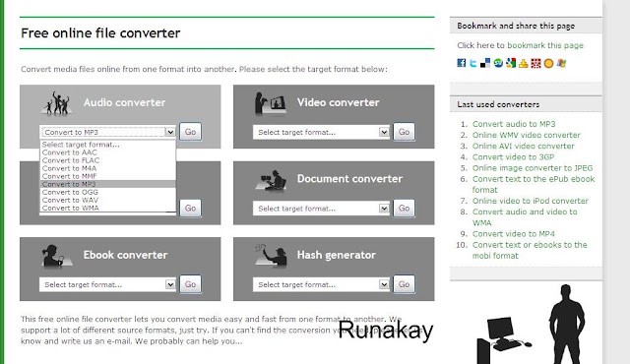
Task: Bookmark page with Delicious icon
Action: [485, 63]
